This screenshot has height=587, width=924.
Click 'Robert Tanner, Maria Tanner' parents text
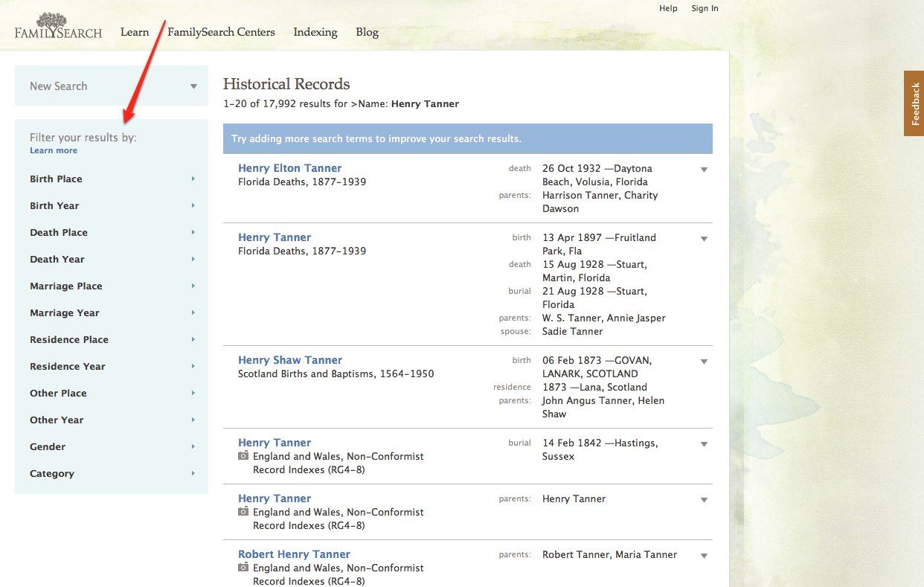pyautogui.click(x=610, y=554)
